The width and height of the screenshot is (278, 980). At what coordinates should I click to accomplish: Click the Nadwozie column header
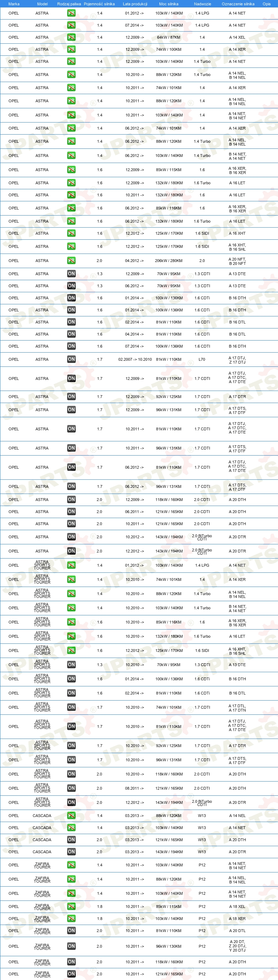pos(203,4)
